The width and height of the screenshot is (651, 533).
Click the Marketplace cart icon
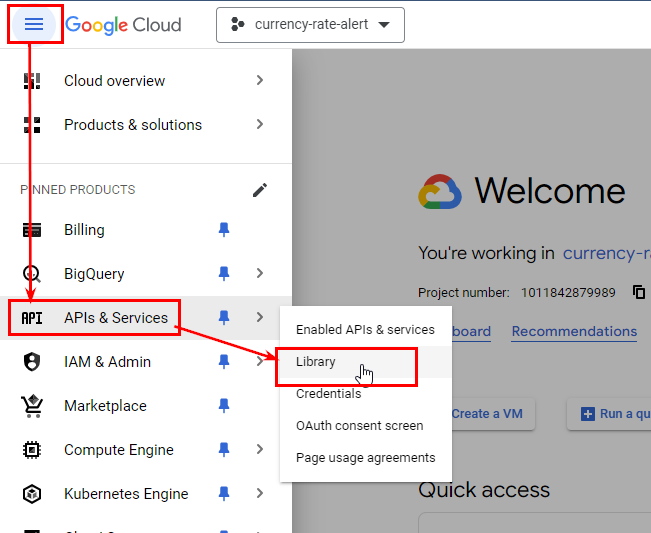tap(32, 406)
